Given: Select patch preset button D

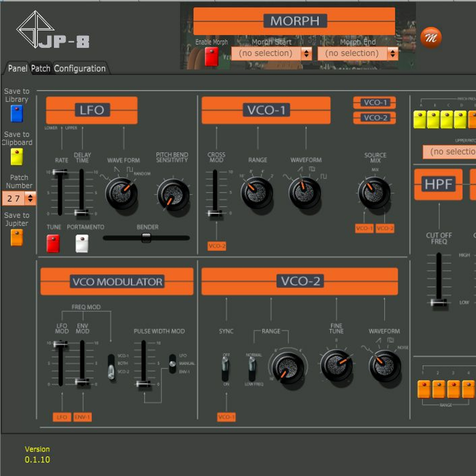Looking at the screenshot, I should coord(460,120).
